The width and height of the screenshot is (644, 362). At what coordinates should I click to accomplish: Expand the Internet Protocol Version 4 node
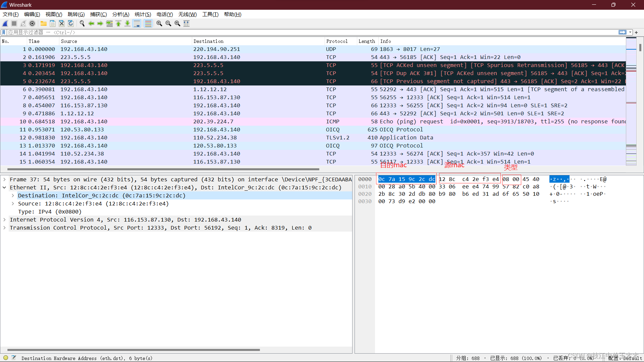pos(4,220)
